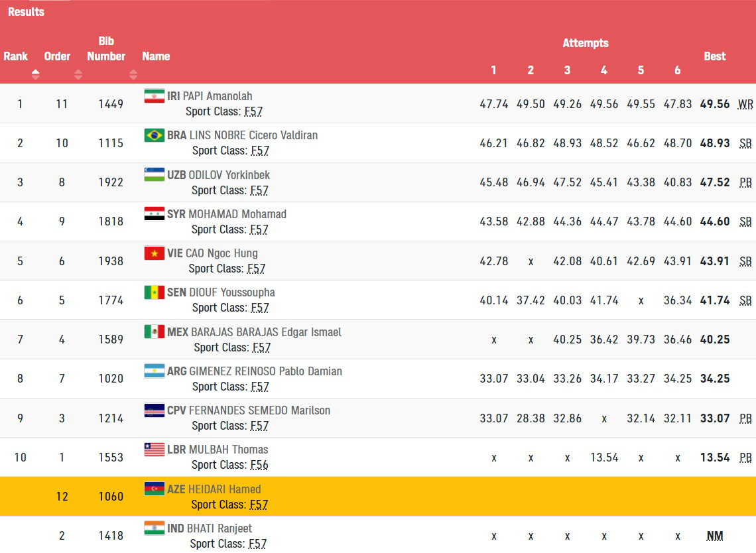Image resolution: width=756 pixels, height=553 pixels.
Task: Select the Name column header
Action: click(156, 56)
